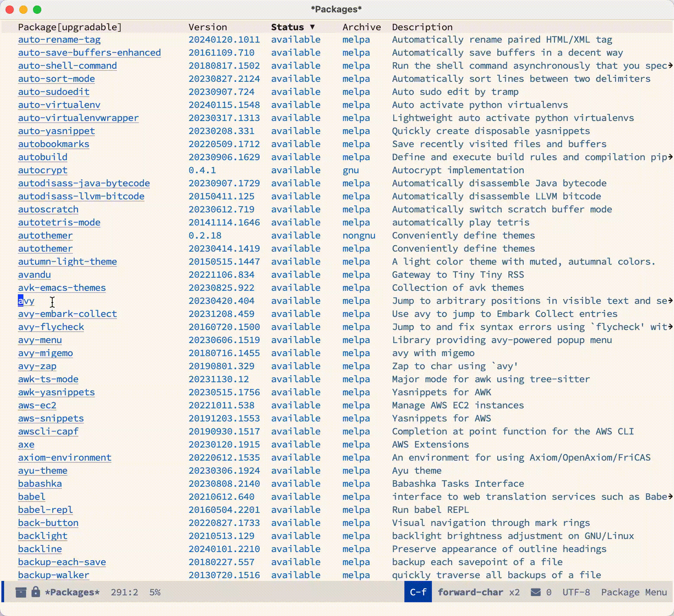Open the auto-save-buffers-enhanced package link
The height and width of the screenshot is (616, 674).
[90, 53]
